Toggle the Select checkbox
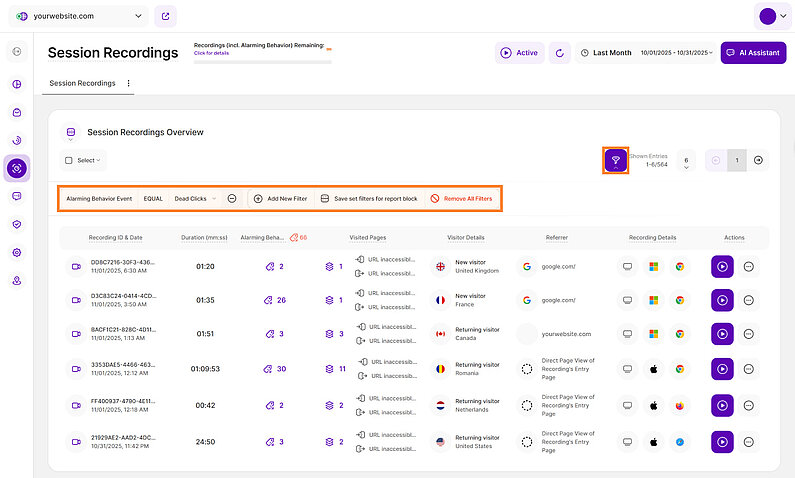795x478 pixels. 68,160
